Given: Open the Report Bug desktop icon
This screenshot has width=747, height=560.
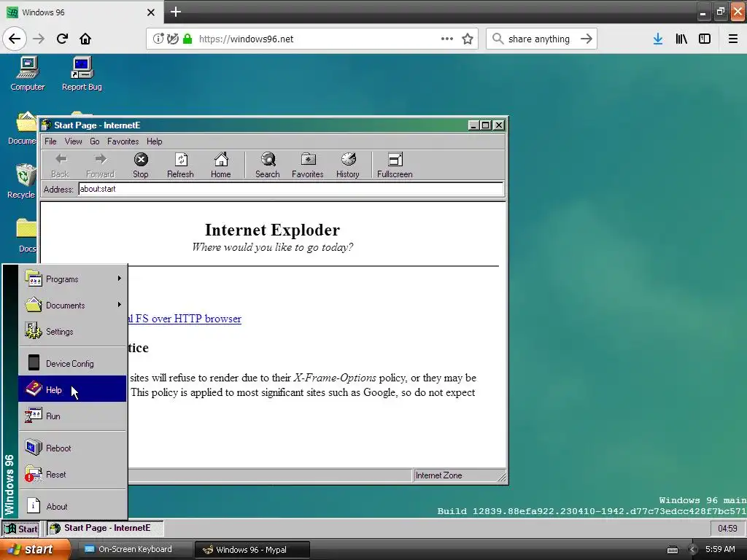Looking at the screenshot, I should [x=82, y=74].
